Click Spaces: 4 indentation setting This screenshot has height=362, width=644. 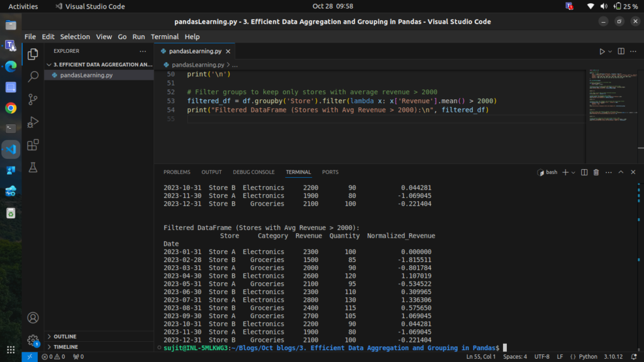click(515, 357)
